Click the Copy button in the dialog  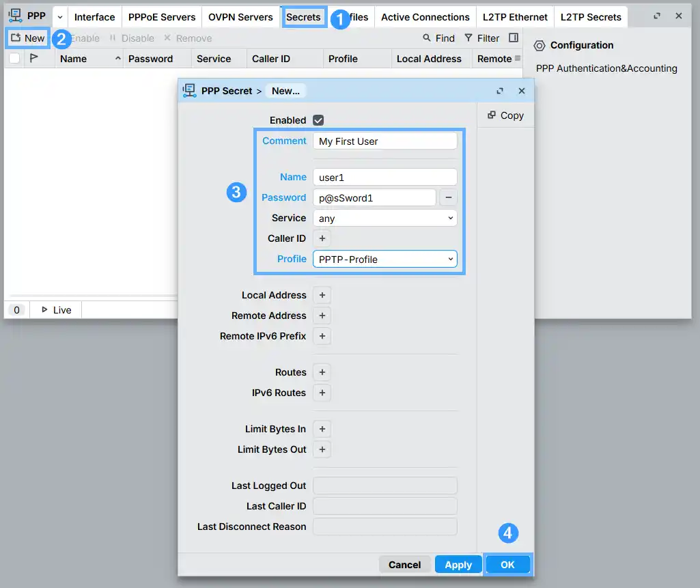[505, 115]
